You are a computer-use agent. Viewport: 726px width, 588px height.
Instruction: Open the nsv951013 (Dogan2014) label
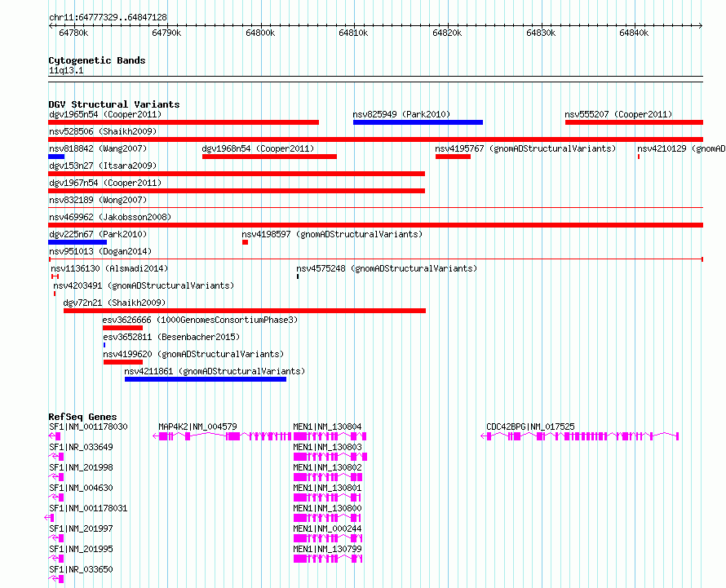(100, 251)
